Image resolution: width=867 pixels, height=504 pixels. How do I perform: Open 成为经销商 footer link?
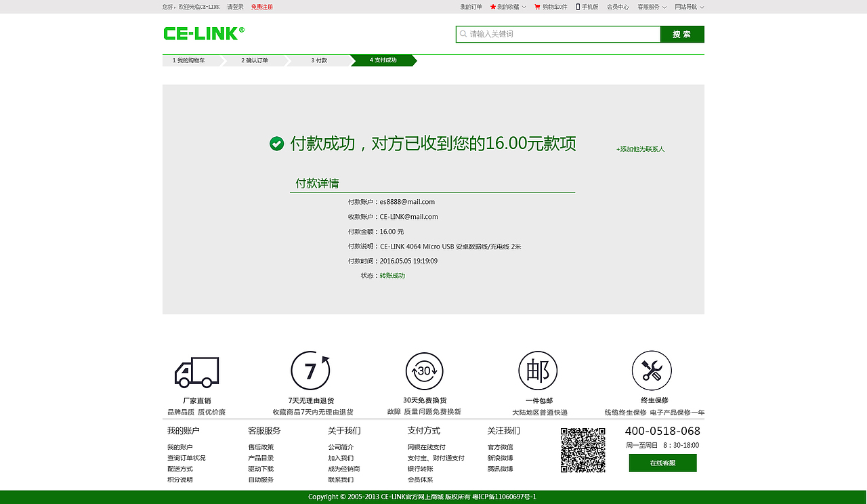(x=344, y=469)
